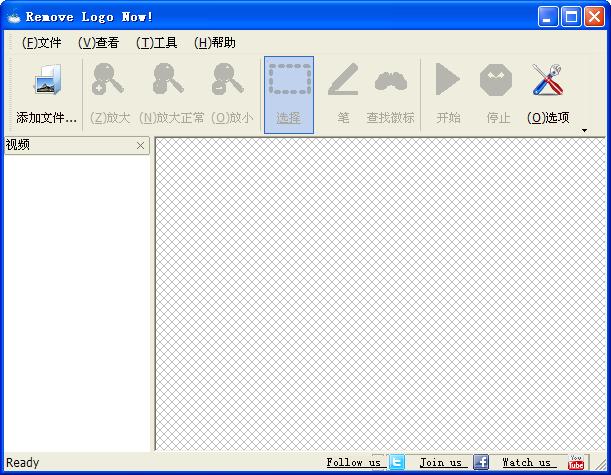
Task: Select the Zoom In (放大) magnifier tool
Action: point(108,79)
